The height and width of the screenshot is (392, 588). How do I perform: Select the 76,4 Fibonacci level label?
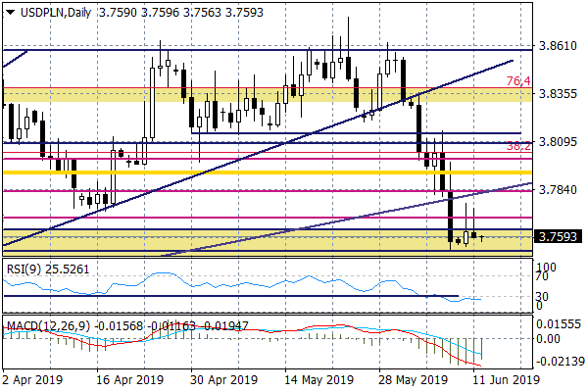tap(518, 81)
